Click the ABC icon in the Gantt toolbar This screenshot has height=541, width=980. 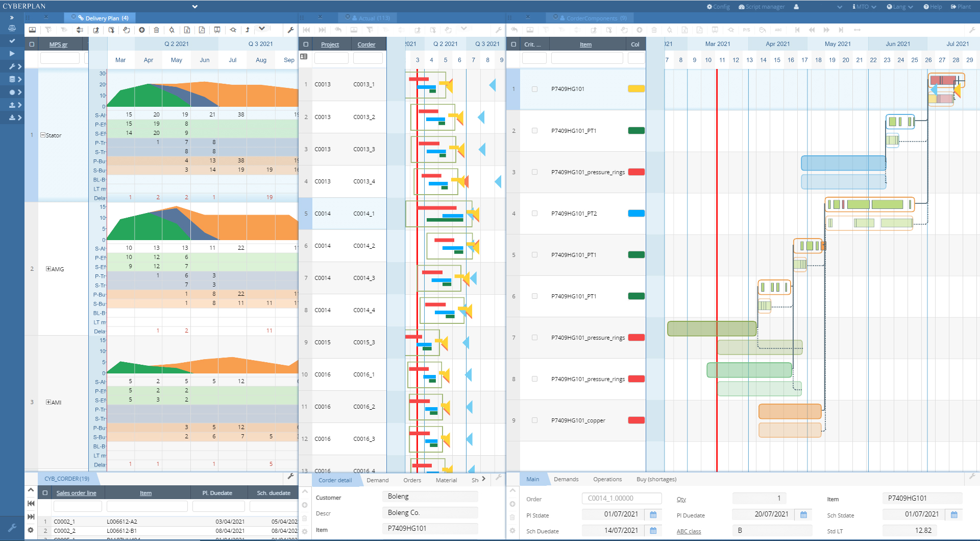778,30
